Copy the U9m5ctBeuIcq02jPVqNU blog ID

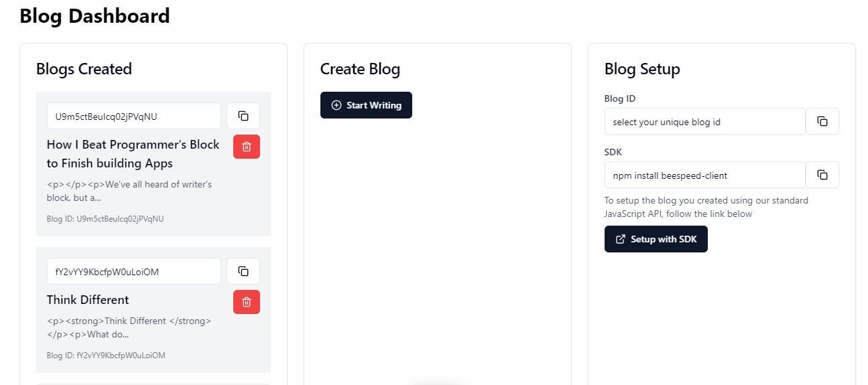click(243, 116)
